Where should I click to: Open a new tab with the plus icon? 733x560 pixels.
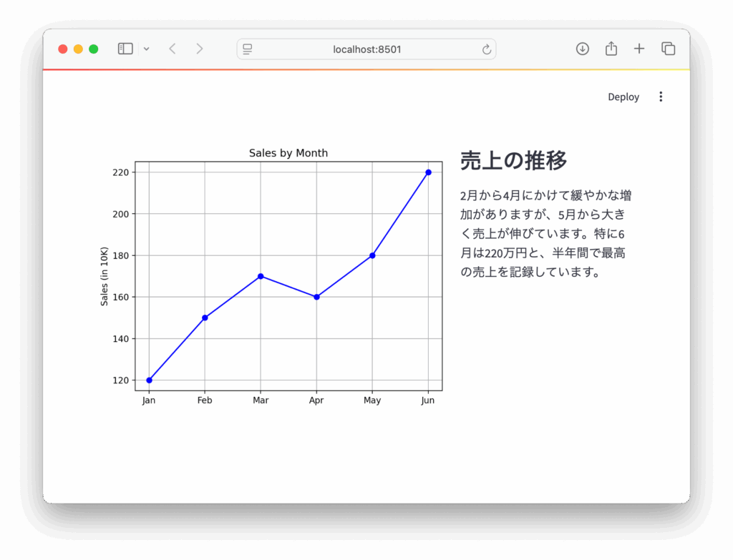pos(639,49)
